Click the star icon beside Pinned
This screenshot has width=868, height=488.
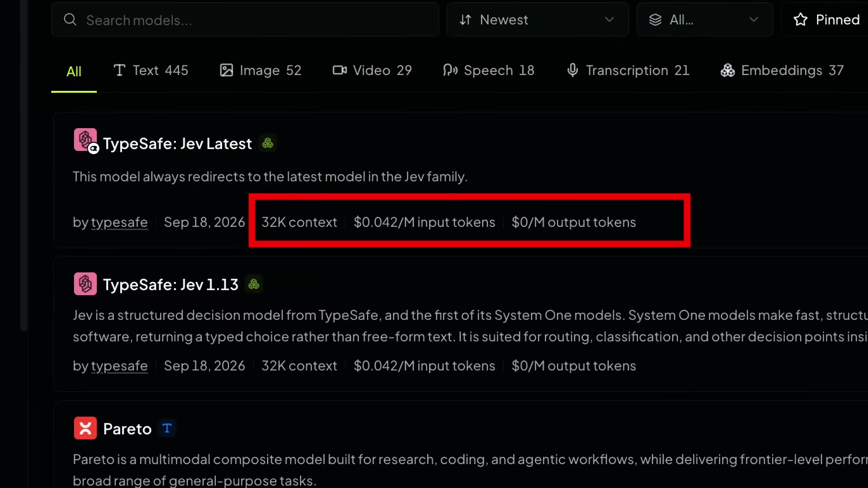click(x=801, y=19)
